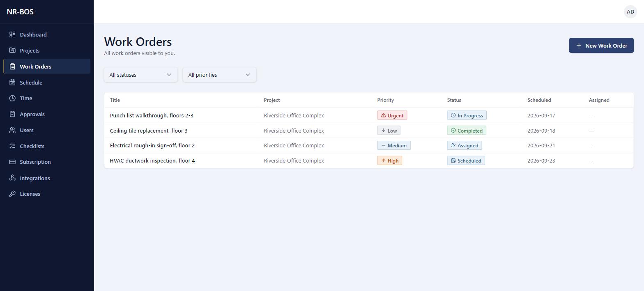Open HVAC ductwork inspection, floor 4
644x291 pixels.
click(x=152, y=160)
